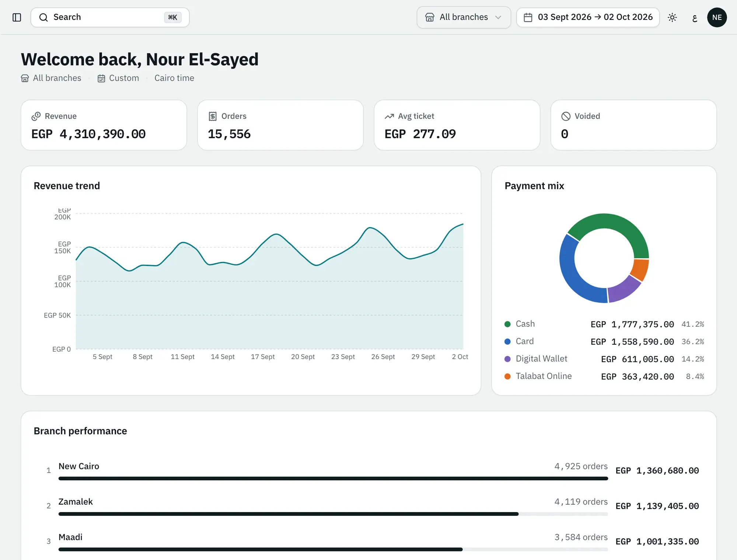Open the date range picker 03 Sept 2026
This screenshot has width=737, height=560.
click(588, 17)
